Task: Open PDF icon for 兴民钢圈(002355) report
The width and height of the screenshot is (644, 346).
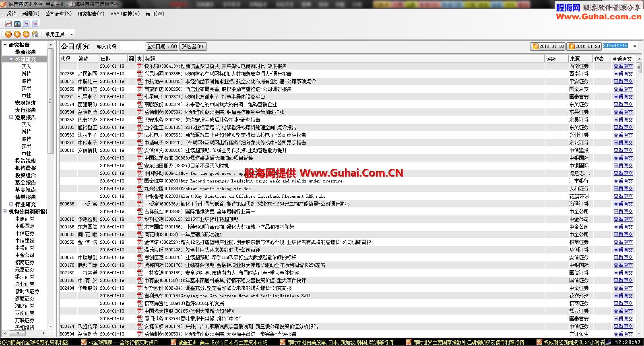Action: 140,74
